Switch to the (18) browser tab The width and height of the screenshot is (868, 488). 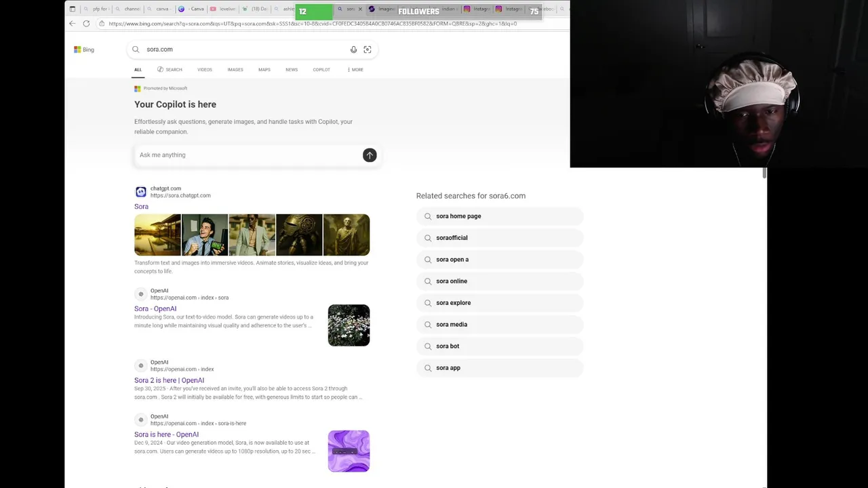coord(255,9)
